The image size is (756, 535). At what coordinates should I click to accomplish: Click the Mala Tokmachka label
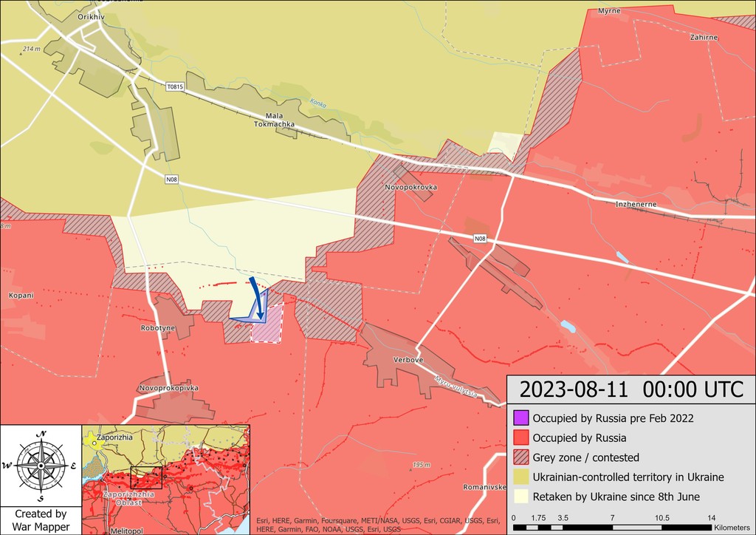tap(275, 120)
